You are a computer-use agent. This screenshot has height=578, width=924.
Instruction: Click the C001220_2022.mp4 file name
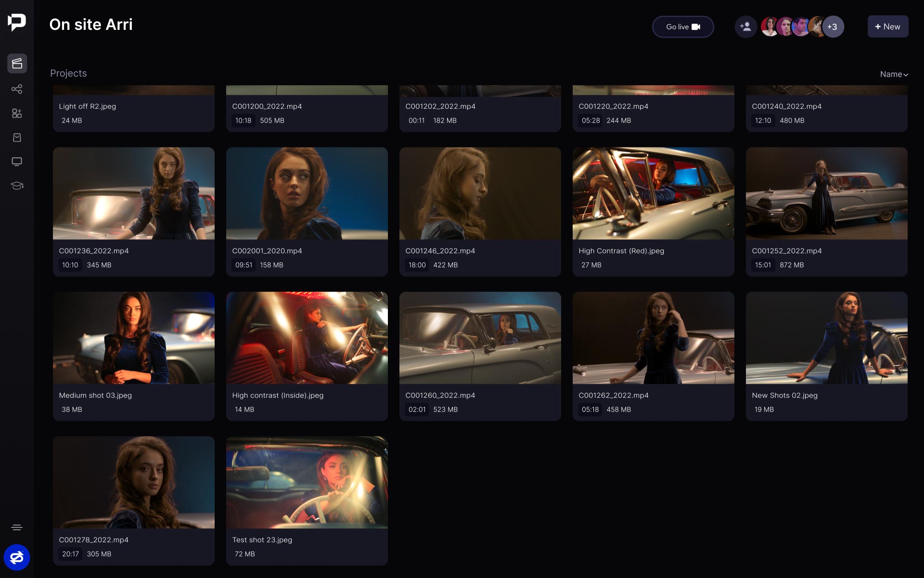614,106
